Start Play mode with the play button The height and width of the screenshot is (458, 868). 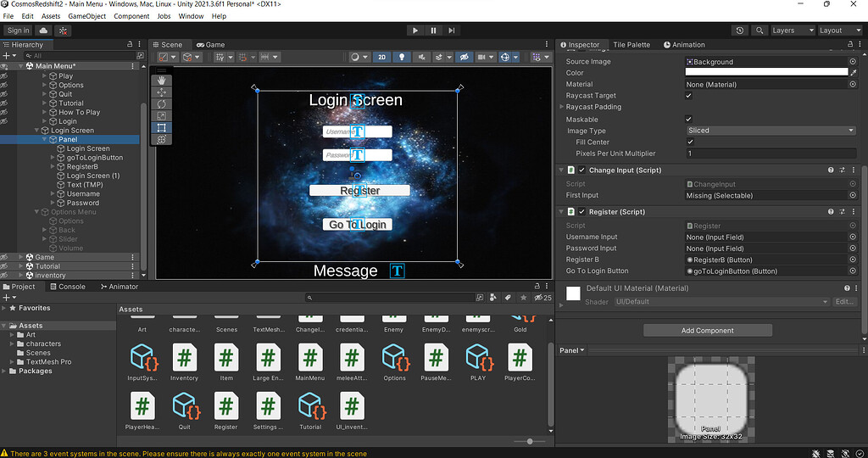coord(415,31)
